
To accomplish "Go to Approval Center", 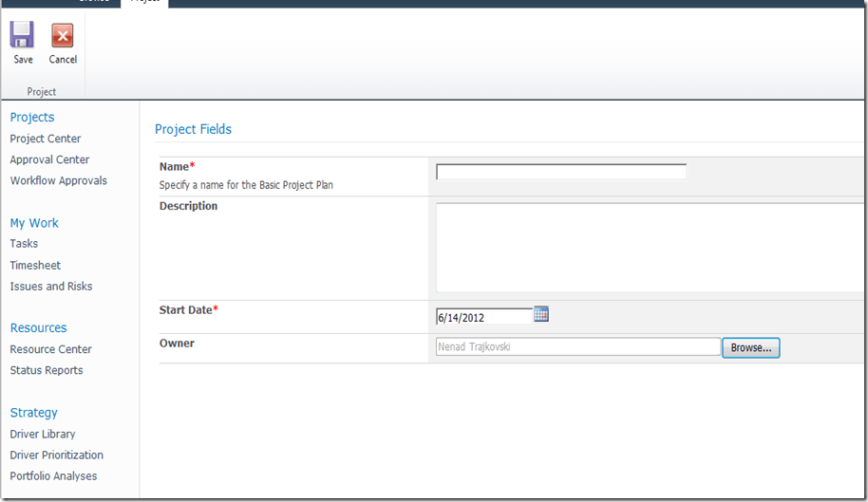I will point(49,159).
